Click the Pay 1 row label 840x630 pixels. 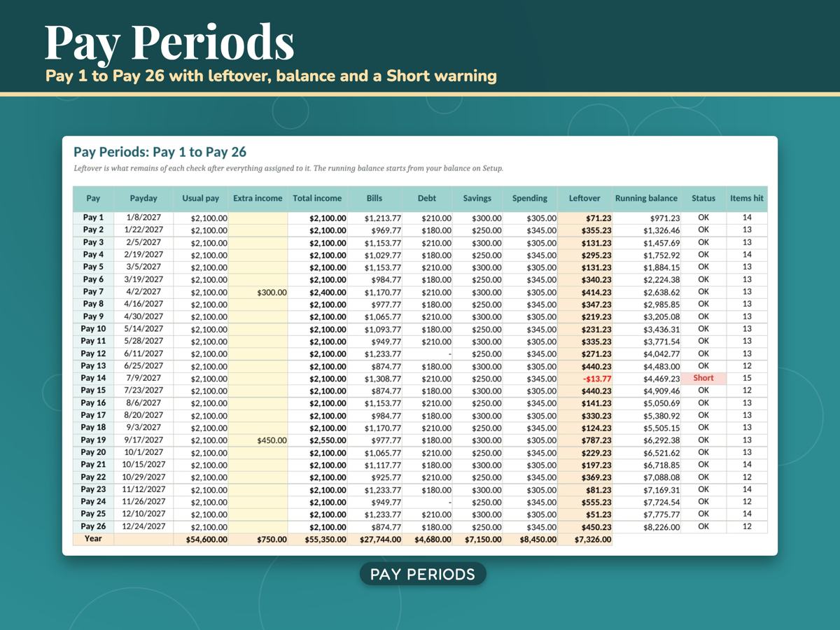tap(94, 218)
